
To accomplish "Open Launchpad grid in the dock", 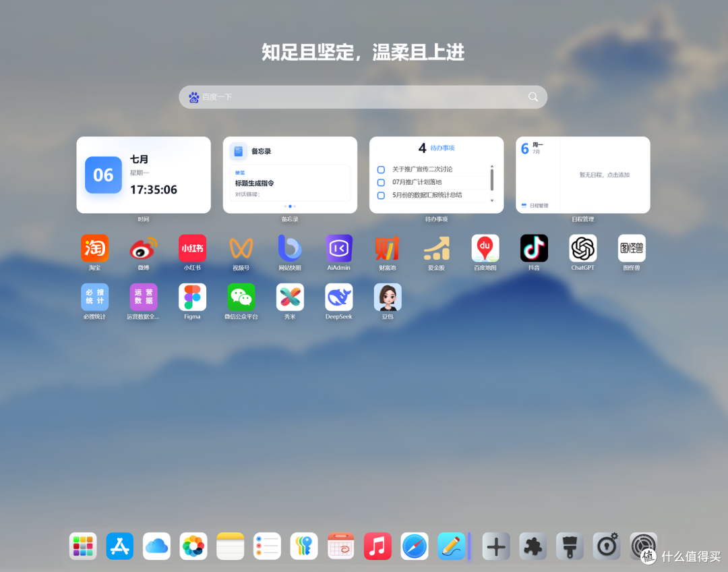I will (x=83, y=546).
